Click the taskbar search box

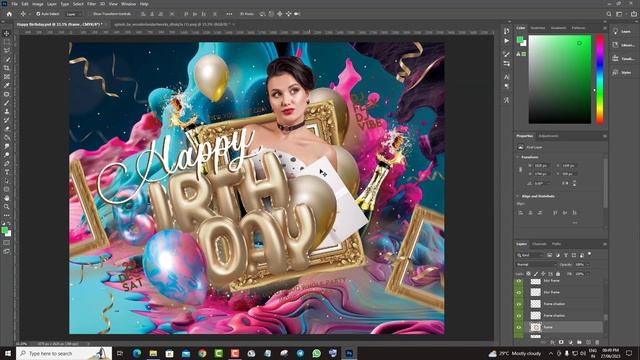tap(64, 353)
